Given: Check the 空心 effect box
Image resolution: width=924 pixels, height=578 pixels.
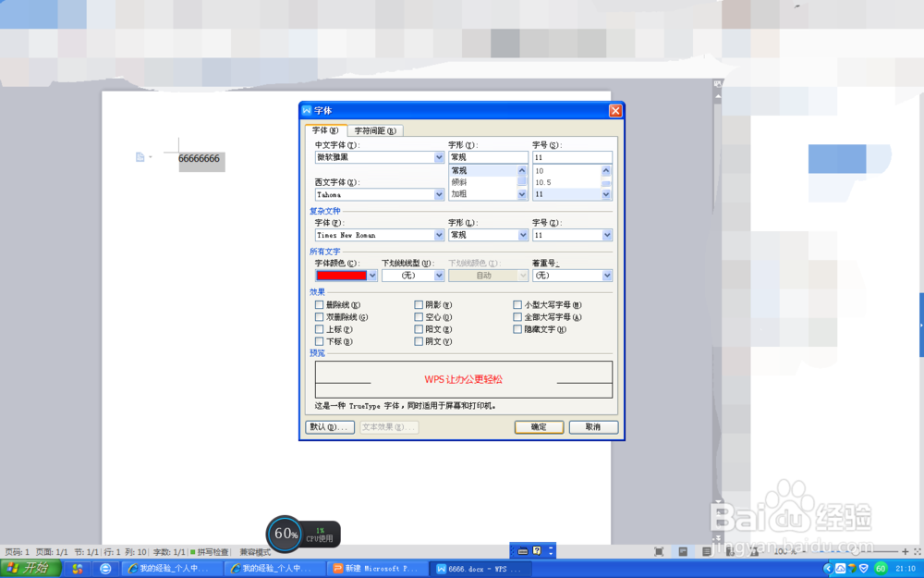Looking at the screenshot, I should click(x=419, y=317).
